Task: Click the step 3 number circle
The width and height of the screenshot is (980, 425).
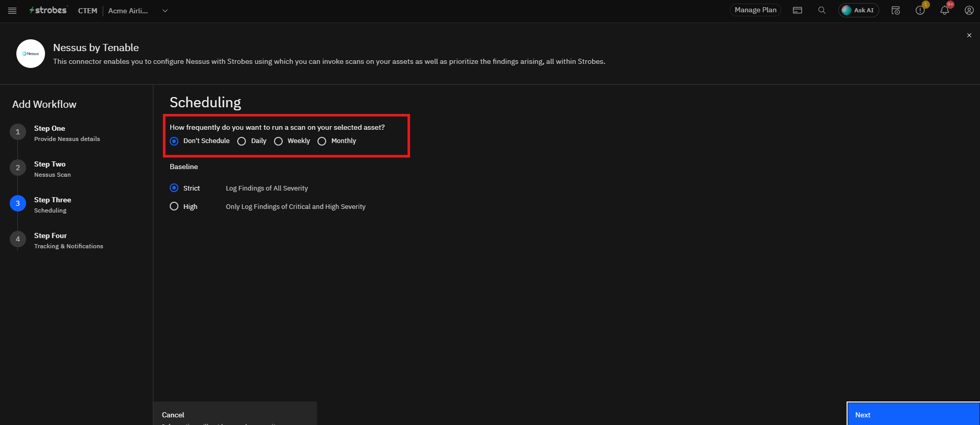Action: pos(18,203)
